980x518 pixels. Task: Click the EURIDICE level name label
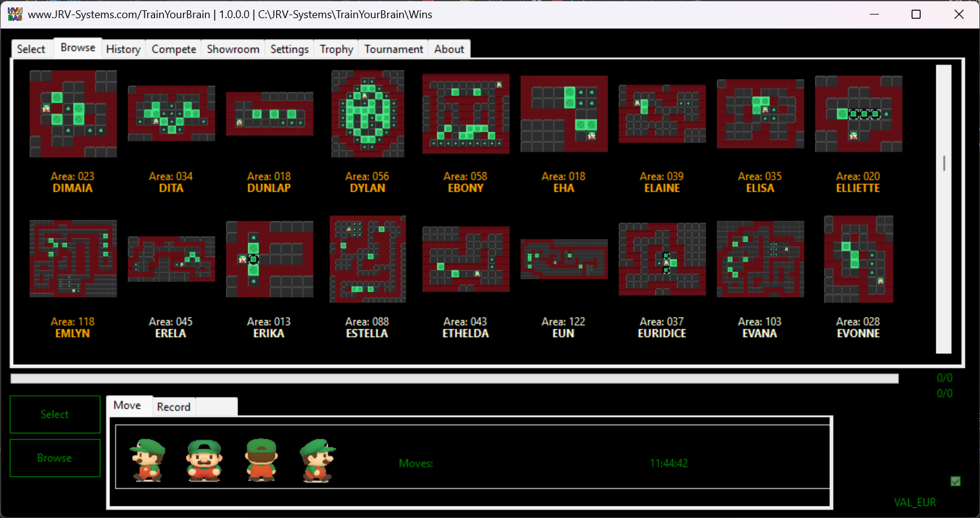[x=662, y=333]
